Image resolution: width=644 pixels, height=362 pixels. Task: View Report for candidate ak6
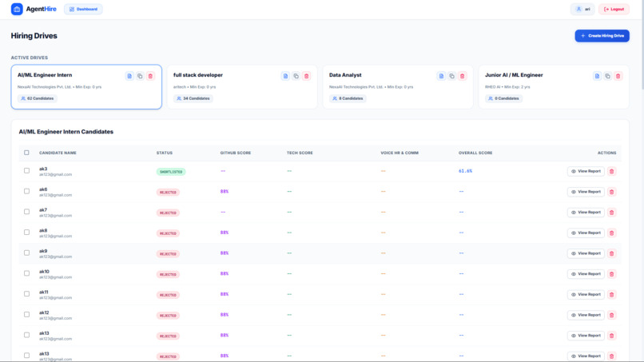coord(586,192)
